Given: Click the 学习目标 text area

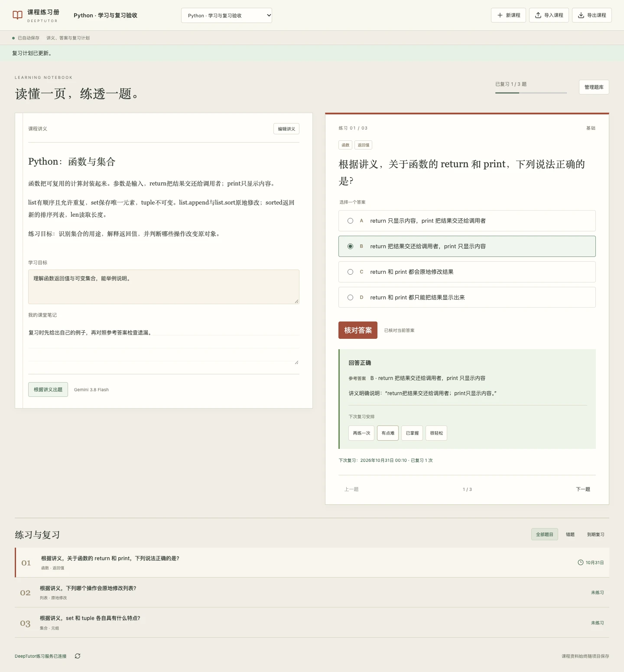Looking at the screenshot, I should pos(164,287).
